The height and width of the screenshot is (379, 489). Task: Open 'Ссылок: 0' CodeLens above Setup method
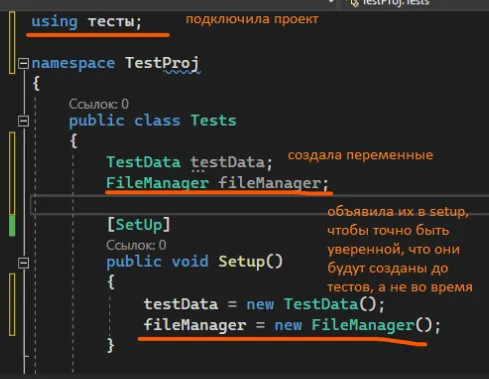pos(136,245)
